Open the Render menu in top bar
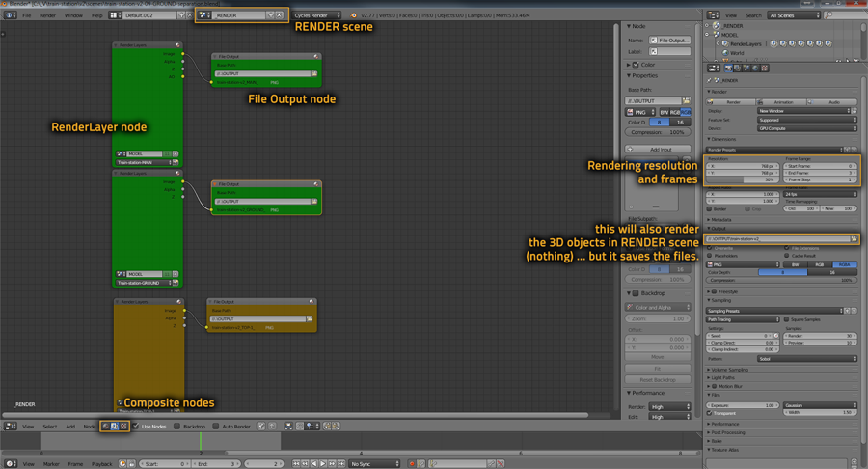The image size is (868, 469). 47,15
